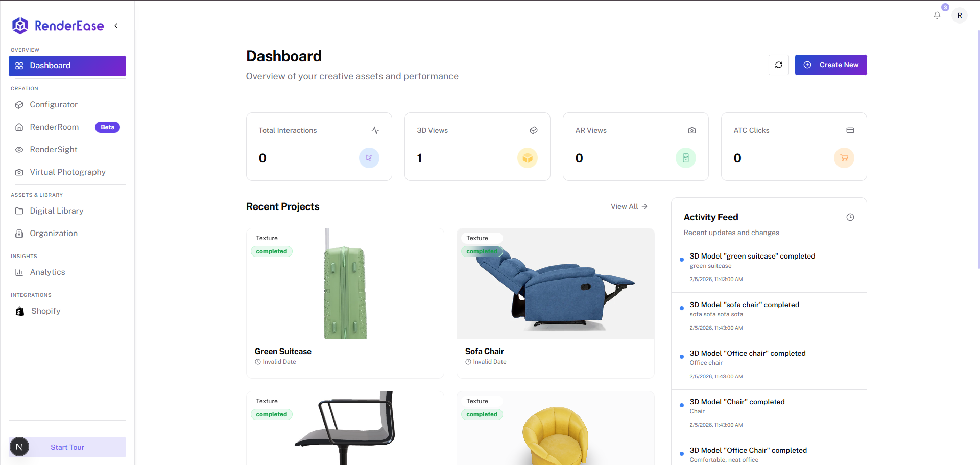980x465 pixels.
Task: Open '3D Model "green suitcase" completed' activity
Action: [769, 268]
